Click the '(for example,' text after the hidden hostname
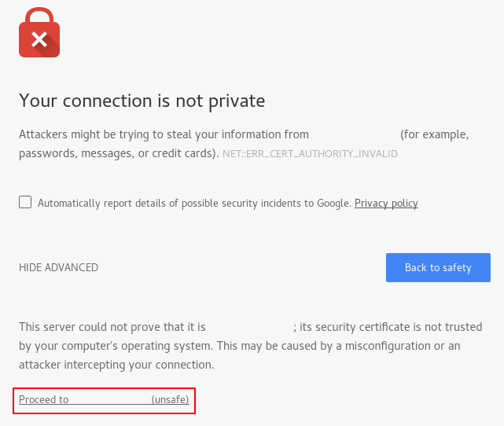Viewport: 504px width, 426px height. (434, 134)
